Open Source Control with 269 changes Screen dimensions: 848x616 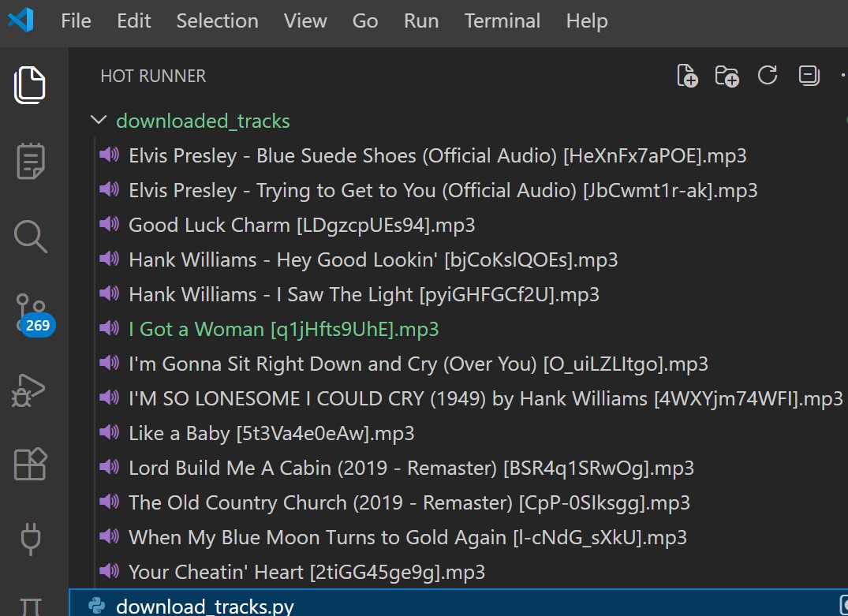pyautogui.click(x=34, y=315)
